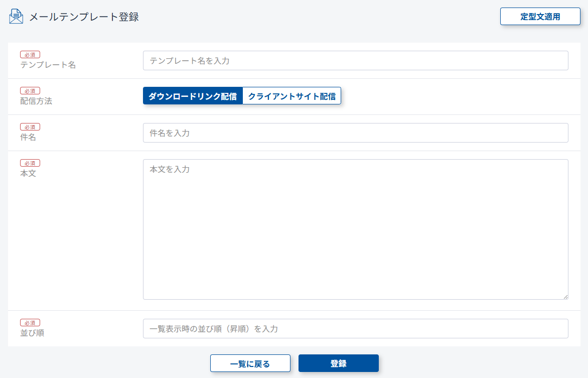Click the テンプレート名 field label
The width and height of the screenshot is (588, 378).
48,65
